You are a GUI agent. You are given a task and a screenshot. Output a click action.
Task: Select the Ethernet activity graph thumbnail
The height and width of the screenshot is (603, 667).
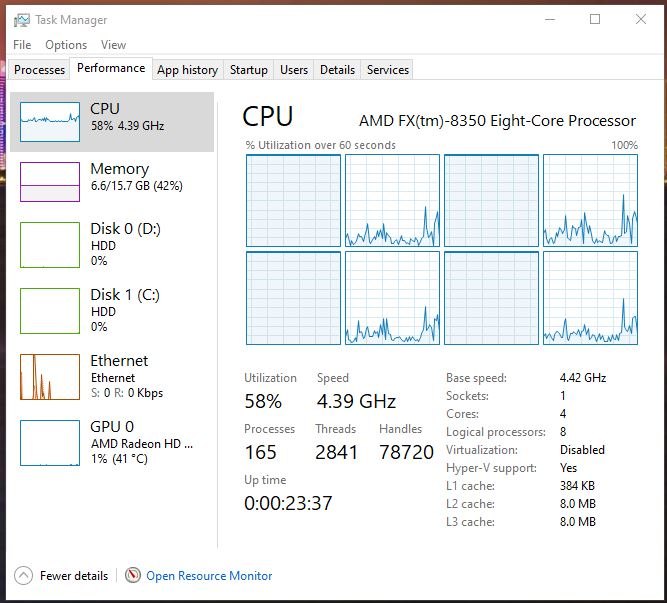click(50, 377)
